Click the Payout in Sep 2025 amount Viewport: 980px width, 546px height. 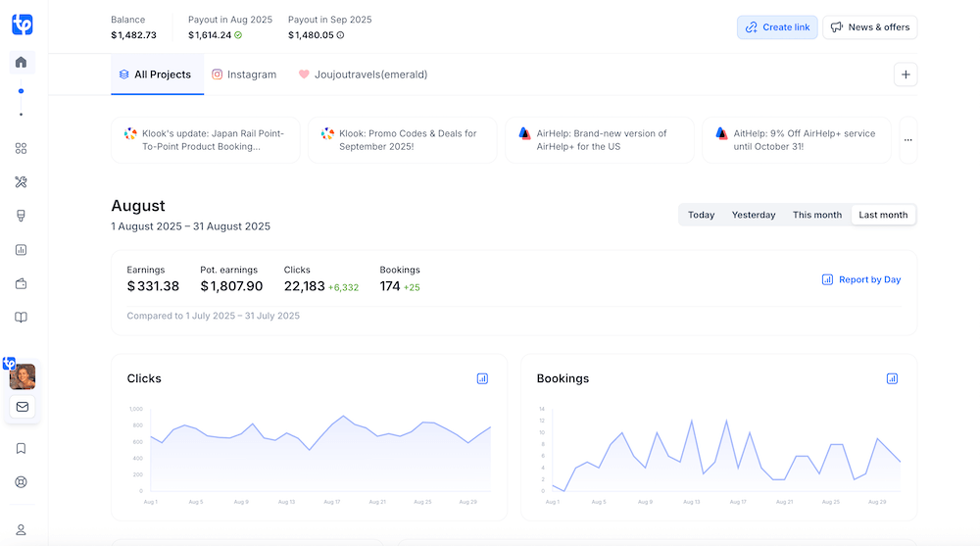[x=311, y=35]
